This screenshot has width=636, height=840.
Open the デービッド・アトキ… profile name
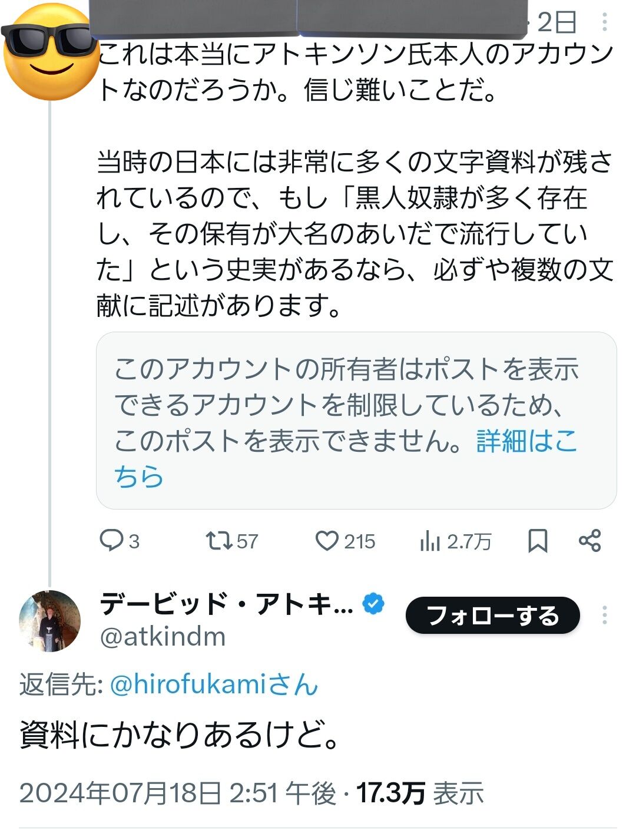[x=227, y=604]
